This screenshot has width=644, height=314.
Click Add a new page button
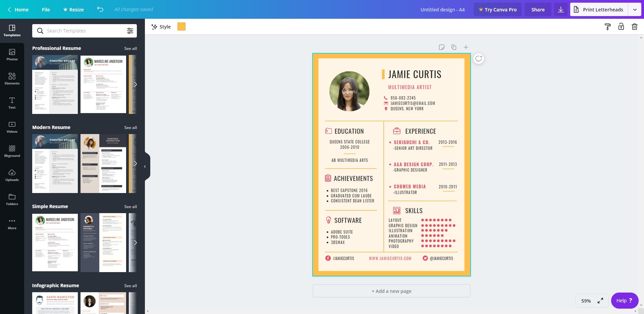(x=391, y=291)
